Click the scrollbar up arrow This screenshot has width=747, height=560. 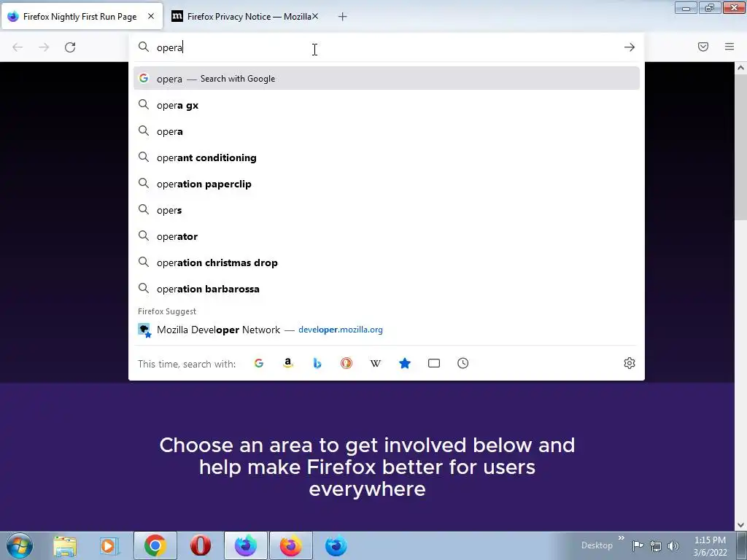pyautogui.click(x=740, y=68)
